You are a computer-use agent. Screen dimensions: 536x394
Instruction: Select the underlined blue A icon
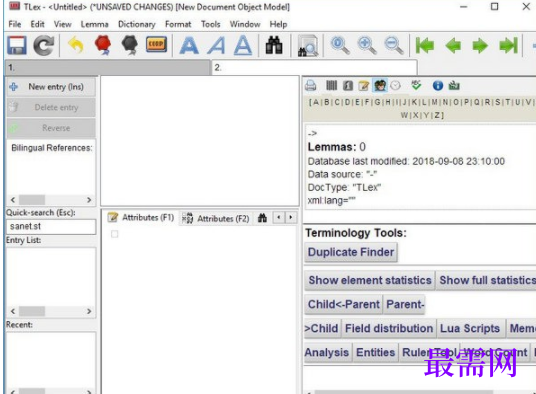243,45
